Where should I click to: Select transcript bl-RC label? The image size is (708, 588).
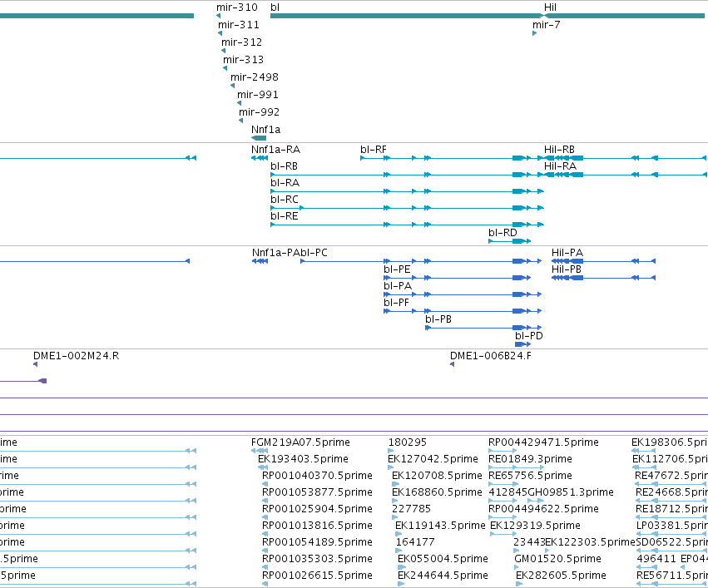[x=285, y=200]
